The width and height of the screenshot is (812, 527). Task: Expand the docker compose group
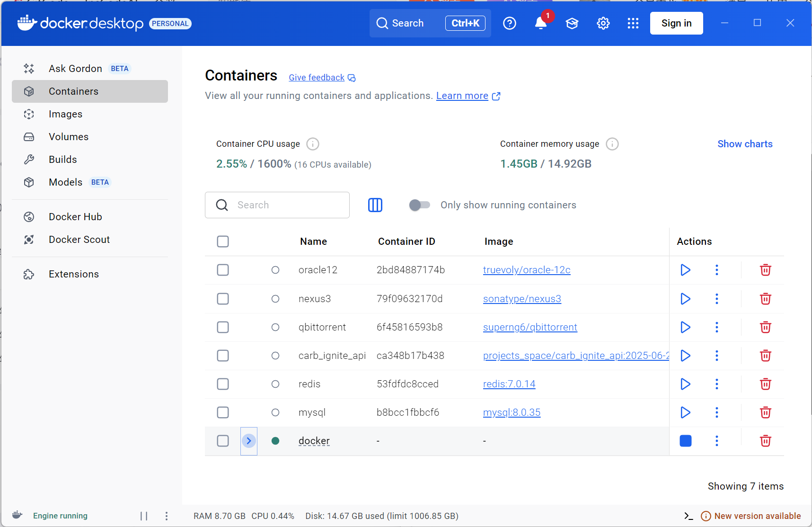click(x=249, y=441)
